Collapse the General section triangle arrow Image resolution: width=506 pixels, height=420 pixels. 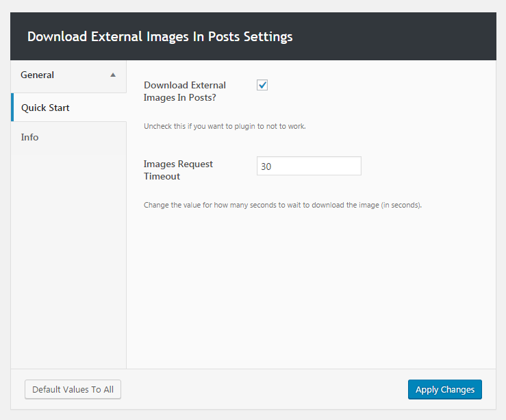coord(113,75)
